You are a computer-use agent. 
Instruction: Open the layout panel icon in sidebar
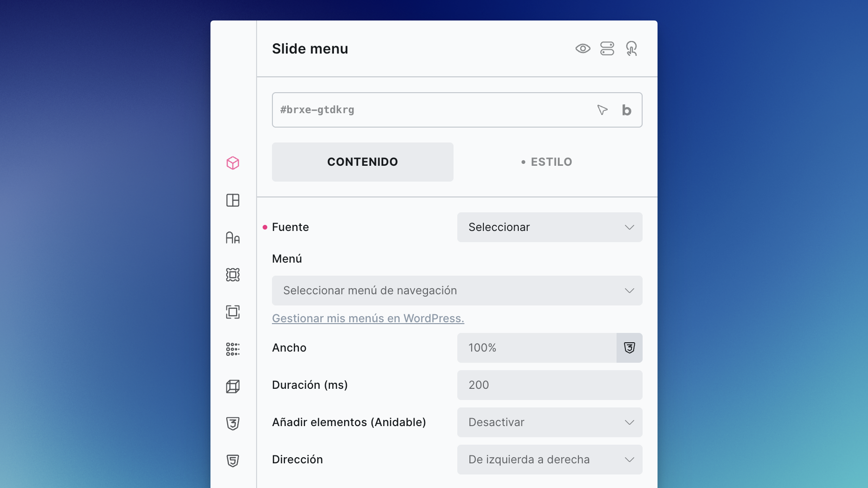233,200
